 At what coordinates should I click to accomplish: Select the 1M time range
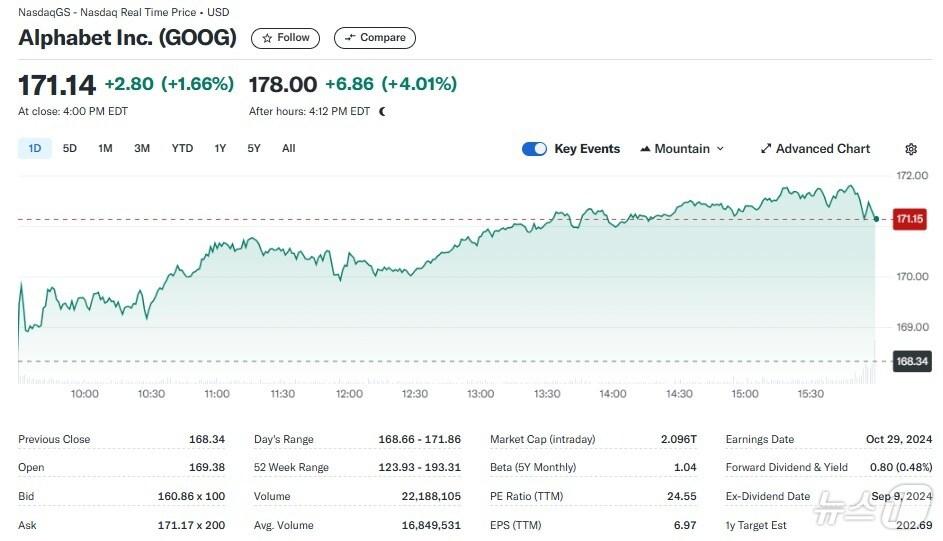pos(105,149)
